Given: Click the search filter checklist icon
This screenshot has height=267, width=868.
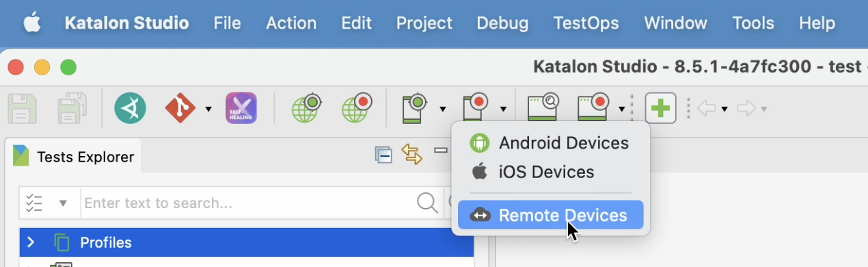Looking at the screenshot, I should (x=34, y=203).
